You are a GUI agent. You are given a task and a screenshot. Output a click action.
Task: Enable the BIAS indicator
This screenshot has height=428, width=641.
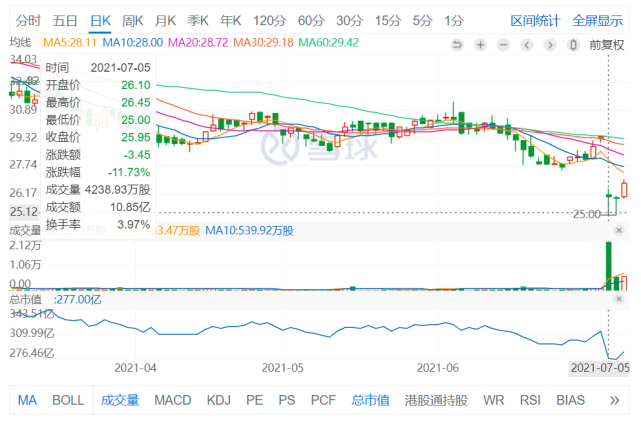(x=571, y=400)
